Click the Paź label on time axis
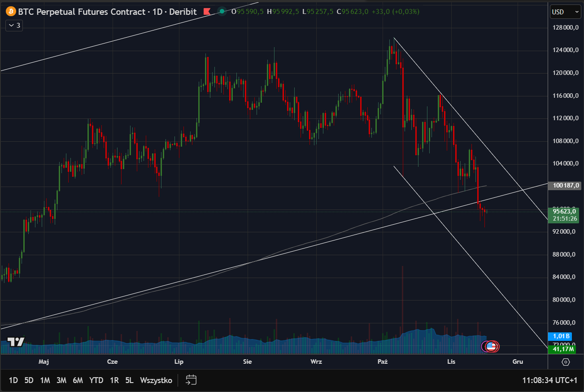Viewport: 584px width, 392px height. click(383, 362)
